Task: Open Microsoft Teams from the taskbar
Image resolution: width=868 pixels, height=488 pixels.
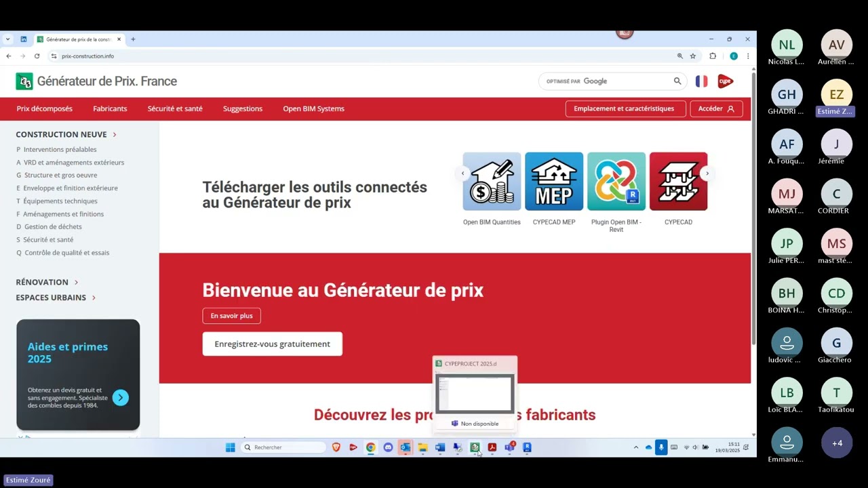Action: 510,447
